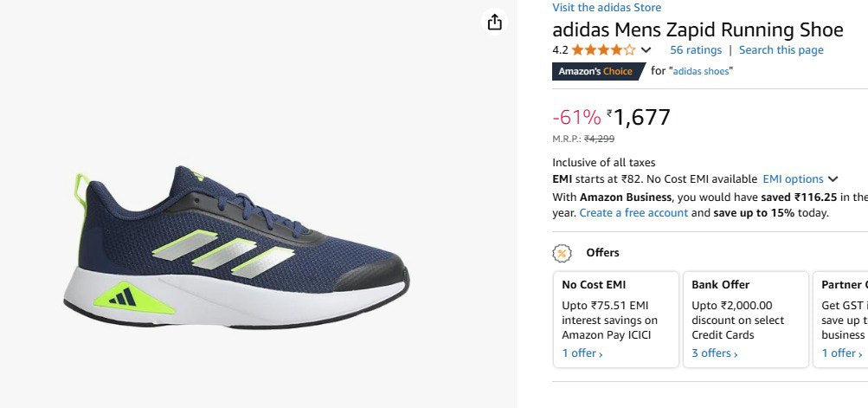
Task: Visit the adidas Store link
Action: 607,8
